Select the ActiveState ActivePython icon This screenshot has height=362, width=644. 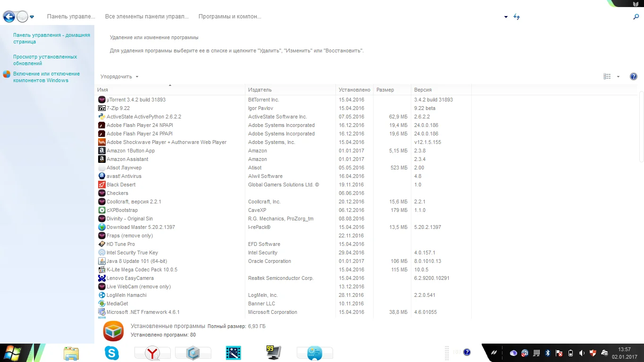pyautogui.click(x=102, y=117)
